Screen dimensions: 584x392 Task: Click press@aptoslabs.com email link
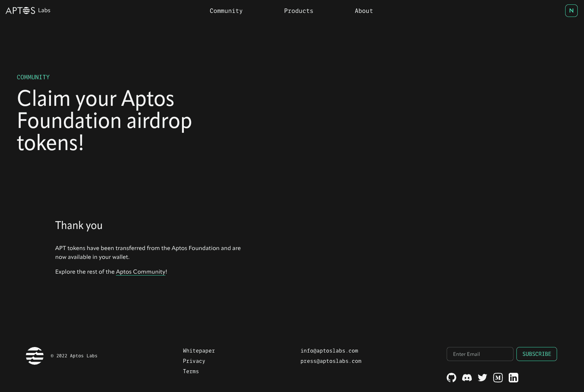pyautogui.click(x=331, y=361)
